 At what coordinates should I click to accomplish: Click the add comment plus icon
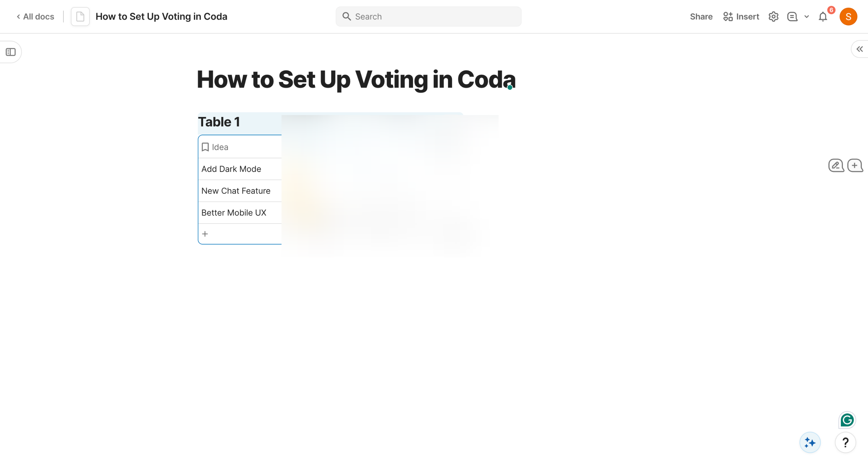pos(855,166)
